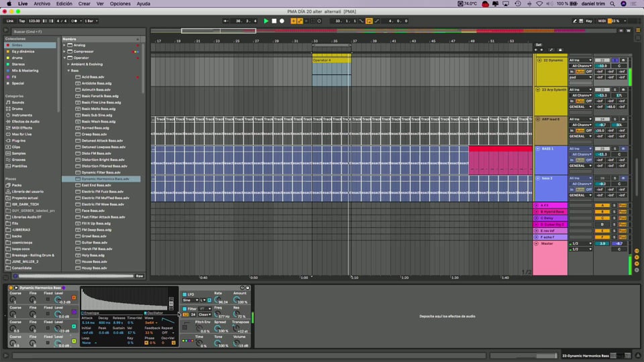This screenshot has width=644, height=362.
Task: Open the Instrumentos category
Action: click(21, 115)
